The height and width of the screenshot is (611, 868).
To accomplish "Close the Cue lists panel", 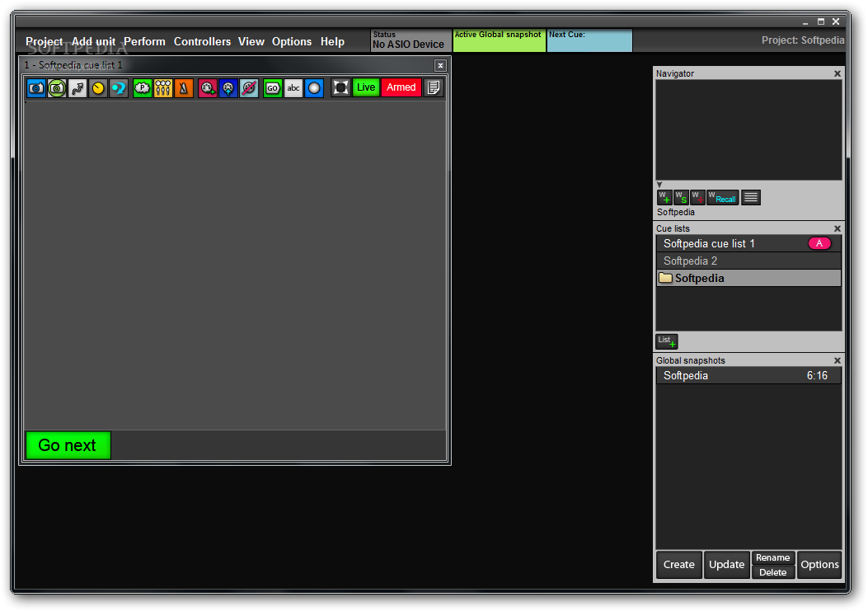I will coord(837,228).
